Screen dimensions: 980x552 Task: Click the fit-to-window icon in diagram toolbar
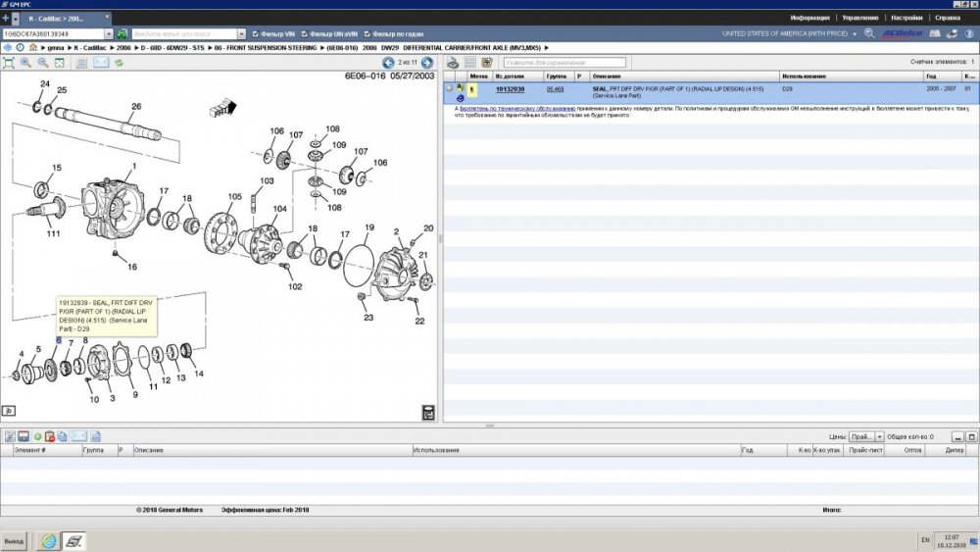(9, 63)
